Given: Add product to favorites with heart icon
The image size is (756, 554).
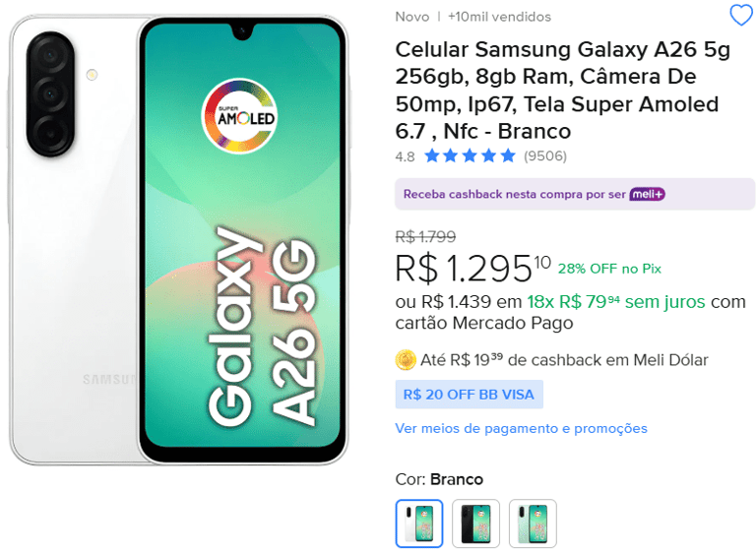Looking at the screenshot, I should tap(741, 15).
